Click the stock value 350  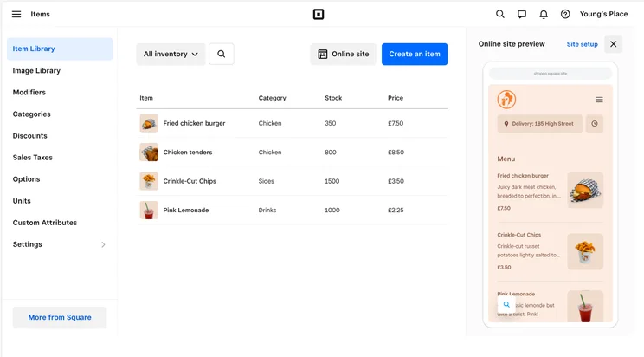pyautogui.click(x=330, y=123)
